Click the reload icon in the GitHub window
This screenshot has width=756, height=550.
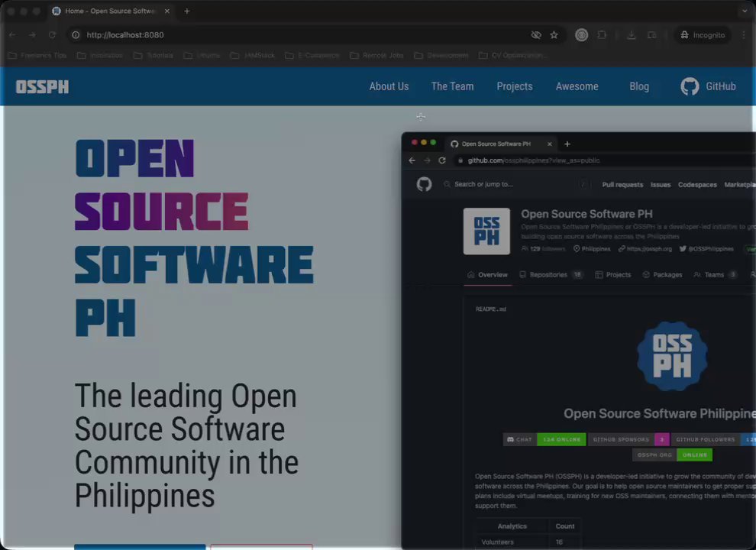(x=441, y=160)
